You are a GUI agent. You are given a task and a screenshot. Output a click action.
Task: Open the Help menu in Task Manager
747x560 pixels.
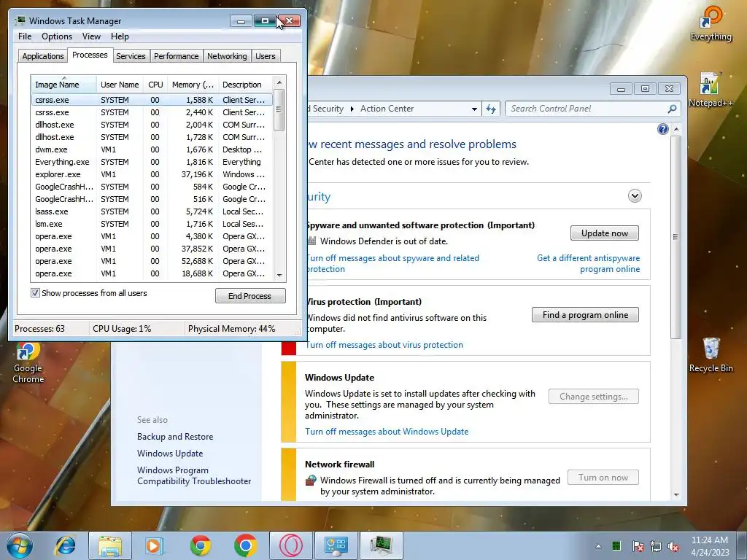point(120,36)
